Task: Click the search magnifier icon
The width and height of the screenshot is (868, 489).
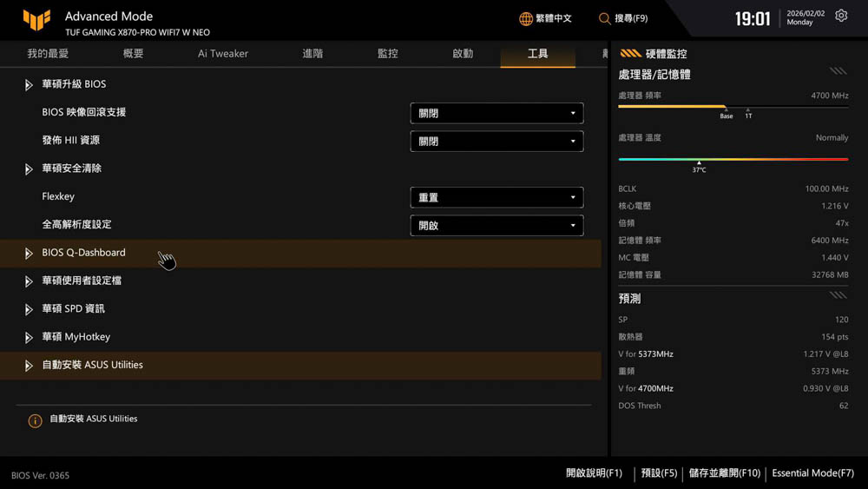Action: (604, 18)
